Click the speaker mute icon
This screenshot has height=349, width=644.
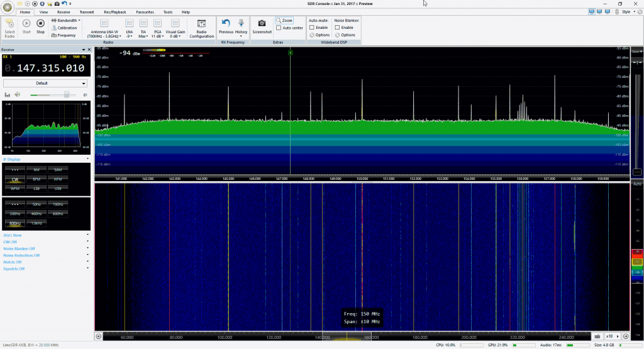(x=17, y=95)
